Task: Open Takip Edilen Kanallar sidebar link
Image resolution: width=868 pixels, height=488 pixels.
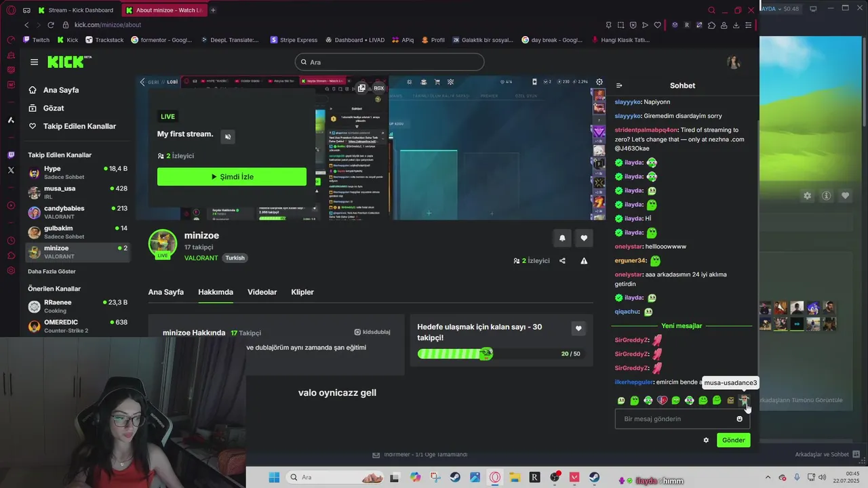Action: pos(79,126)
